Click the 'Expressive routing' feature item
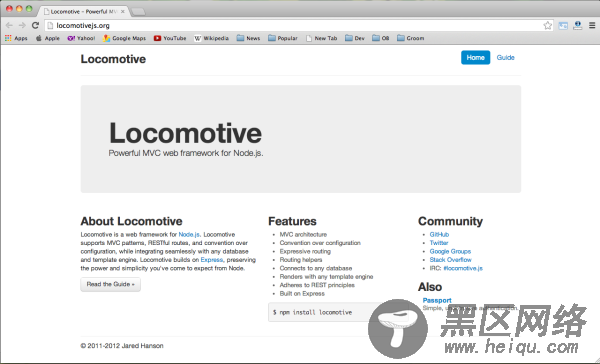 (305, 251)
